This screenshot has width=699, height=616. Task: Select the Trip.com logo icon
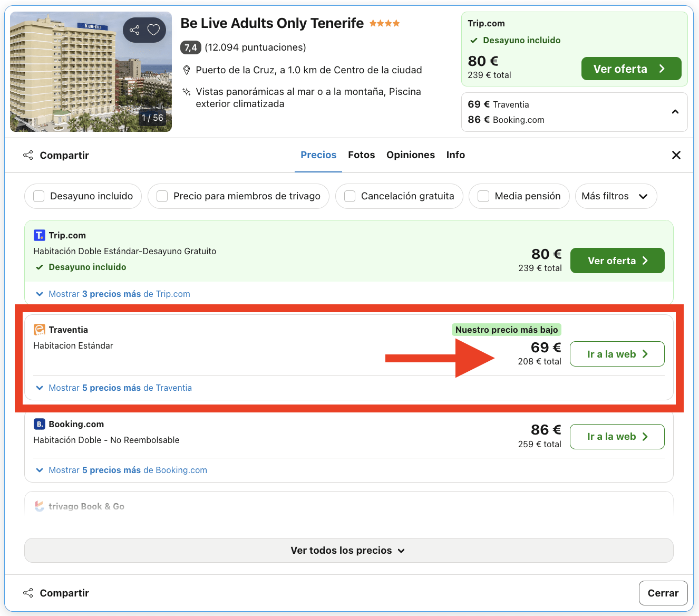40,235
